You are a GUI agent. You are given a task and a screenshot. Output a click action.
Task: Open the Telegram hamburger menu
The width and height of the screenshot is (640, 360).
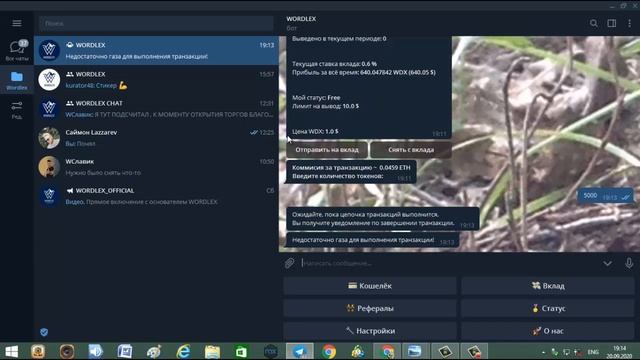pyautogui.click(x=17, y=23)
